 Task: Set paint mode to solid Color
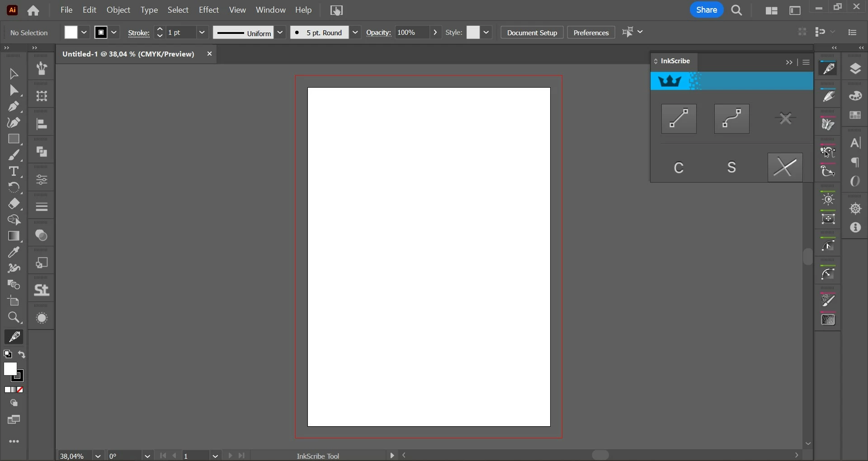pyautogui.click(x=8, y=390)
